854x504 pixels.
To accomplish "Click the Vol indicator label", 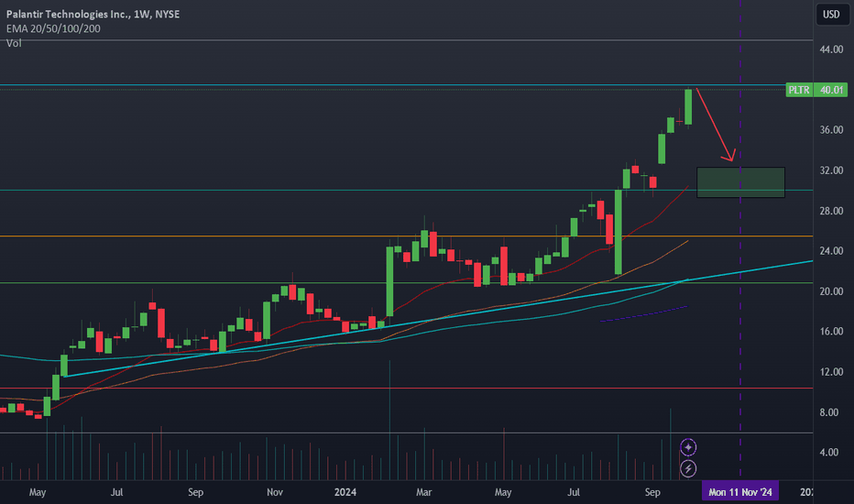I will 14,43.
